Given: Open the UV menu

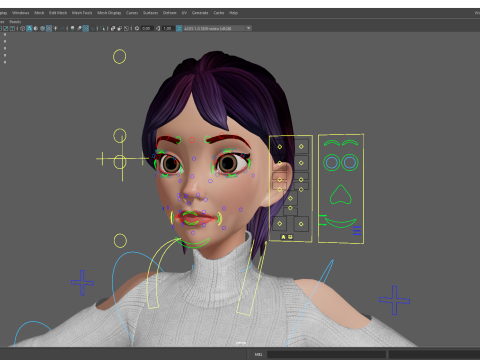Looking at the screenshot, I should coord(184,13).
